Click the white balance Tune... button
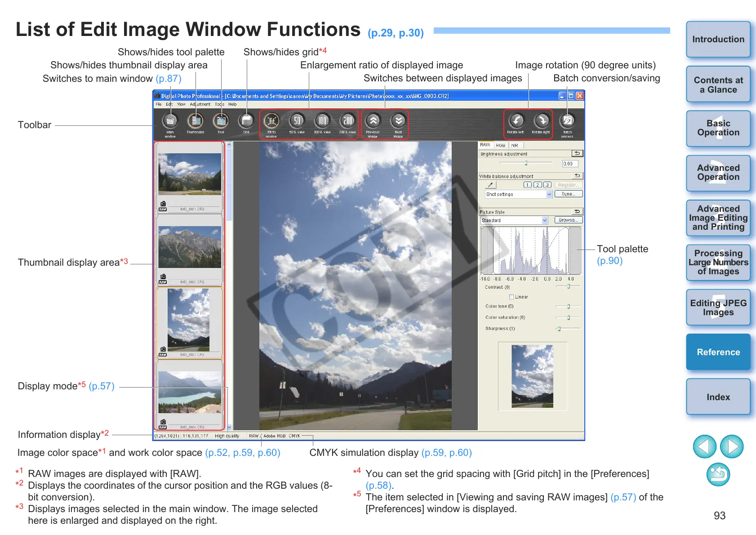Viewport: 756px width, 535px height. 569,194
